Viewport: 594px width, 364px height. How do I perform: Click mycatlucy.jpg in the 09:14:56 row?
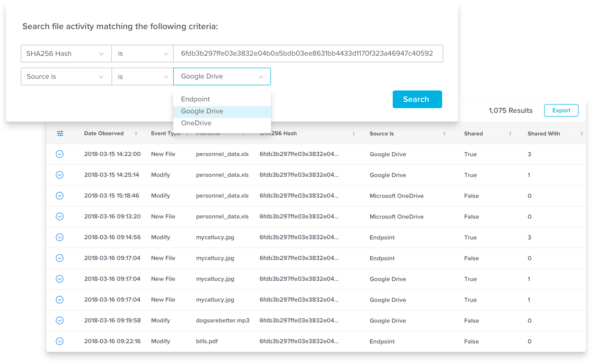pos(215,237)
